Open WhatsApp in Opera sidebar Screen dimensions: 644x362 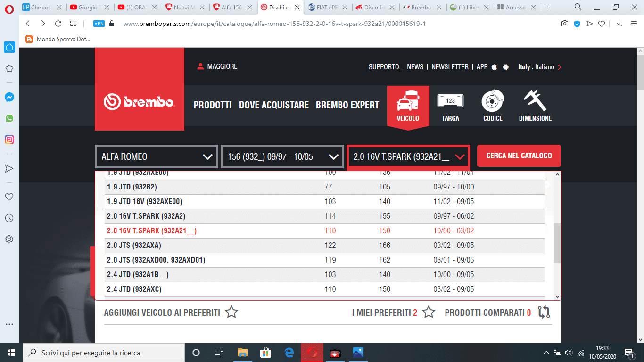(x=9, y=118)
